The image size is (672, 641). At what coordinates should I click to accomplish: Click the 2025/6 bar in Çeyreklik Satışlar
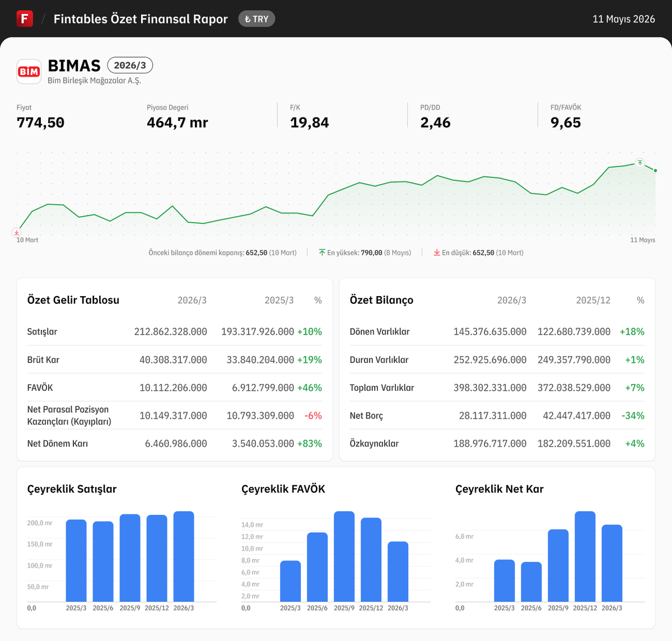[103, 562]
